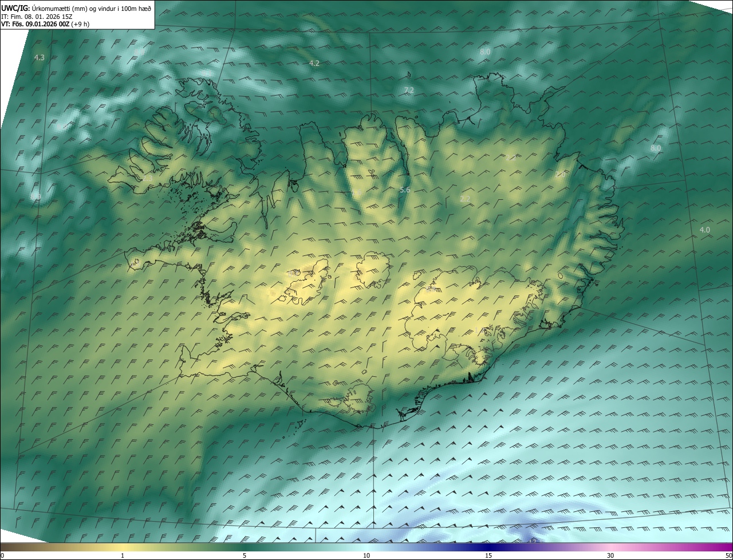Click the 5.6 value label on the map
Screen dimensions: 733x560
pos(405,190)
